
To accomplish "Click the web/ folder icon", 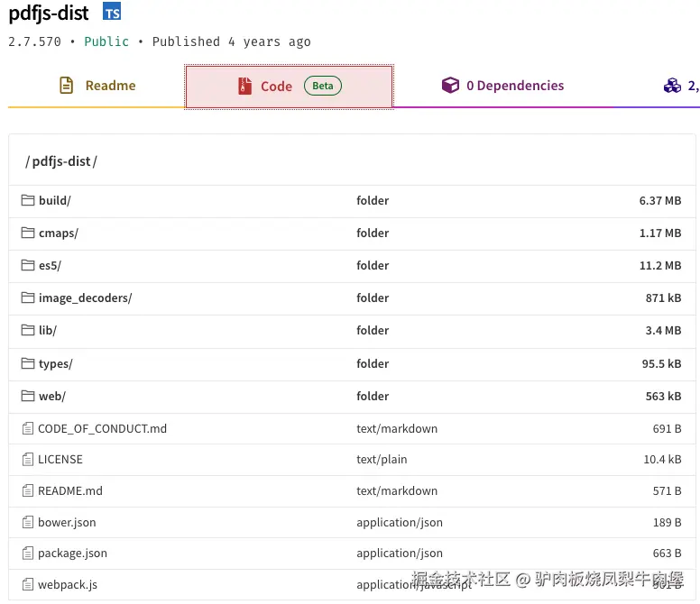I will [28, 396].
